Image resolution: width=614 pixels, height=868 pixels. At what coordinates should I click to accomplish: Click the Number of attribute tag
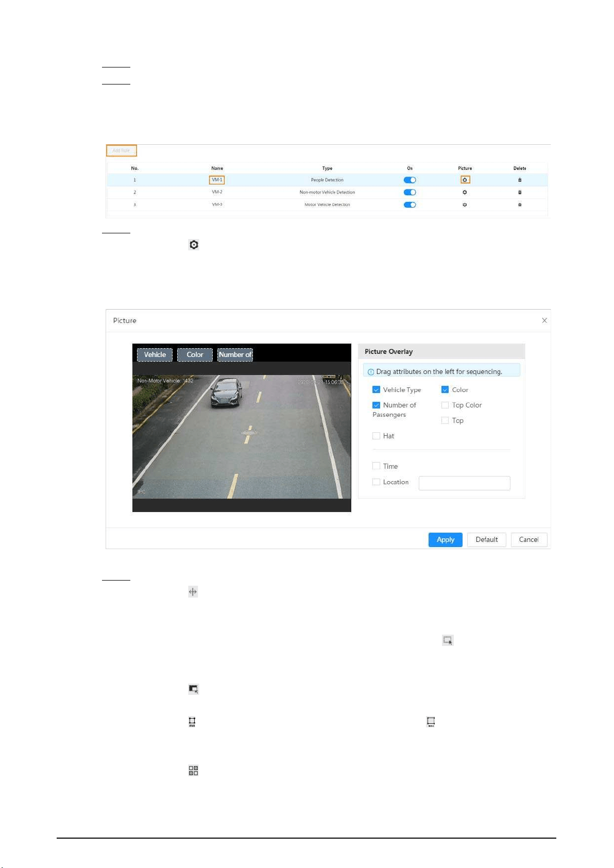(x=235, y=354)
